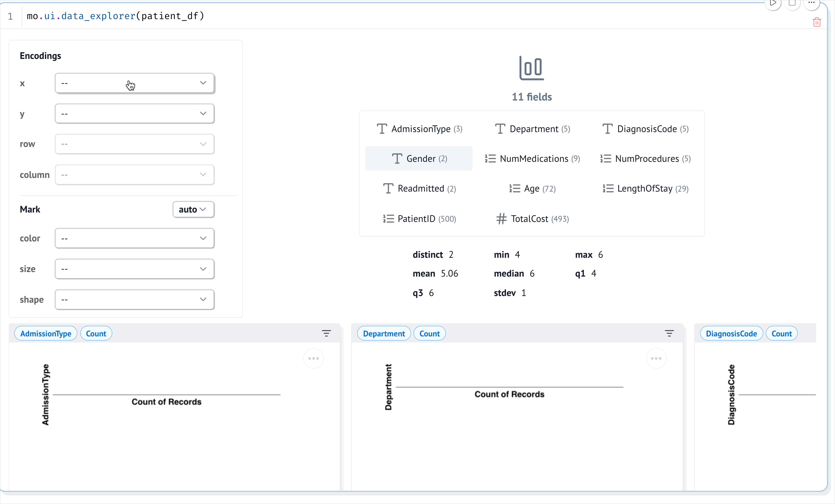
Task: Click the bar chart icon above 11 fields
Action: 531,68
